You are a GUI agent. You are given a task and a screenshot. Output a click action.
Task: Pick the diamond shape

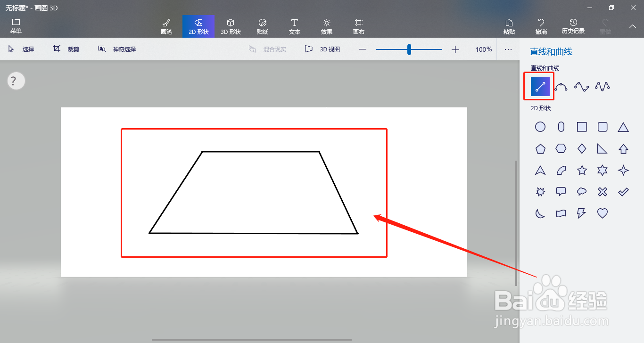point(582,148)
